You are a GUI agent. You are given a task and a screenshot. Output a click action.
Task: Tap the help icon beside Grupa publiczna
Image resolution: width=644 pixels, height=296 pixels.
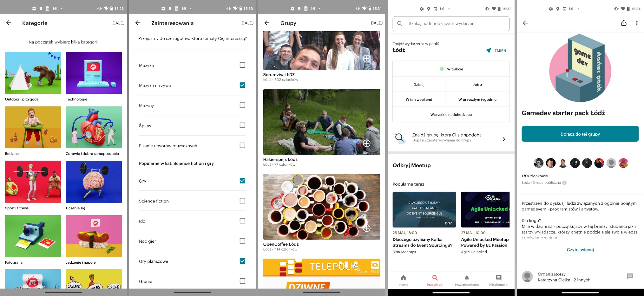tap(564, 183)
